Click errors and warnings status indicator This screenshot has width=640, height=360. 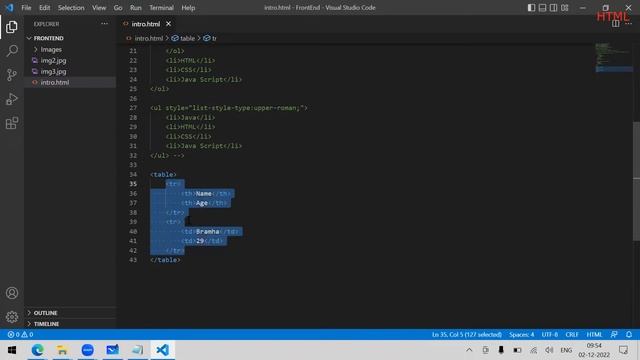coord(20,334)
